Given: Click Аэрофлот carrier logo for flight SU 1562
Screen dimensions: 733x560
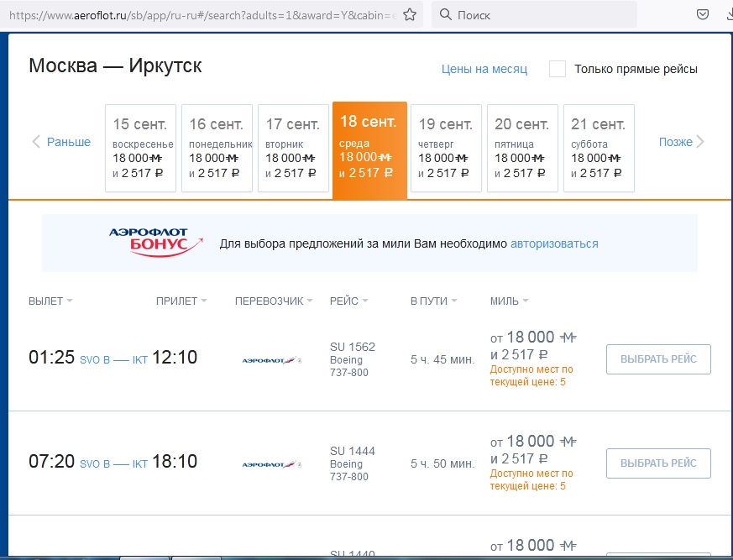Looking at the screenshot, I should coord(271,360).
